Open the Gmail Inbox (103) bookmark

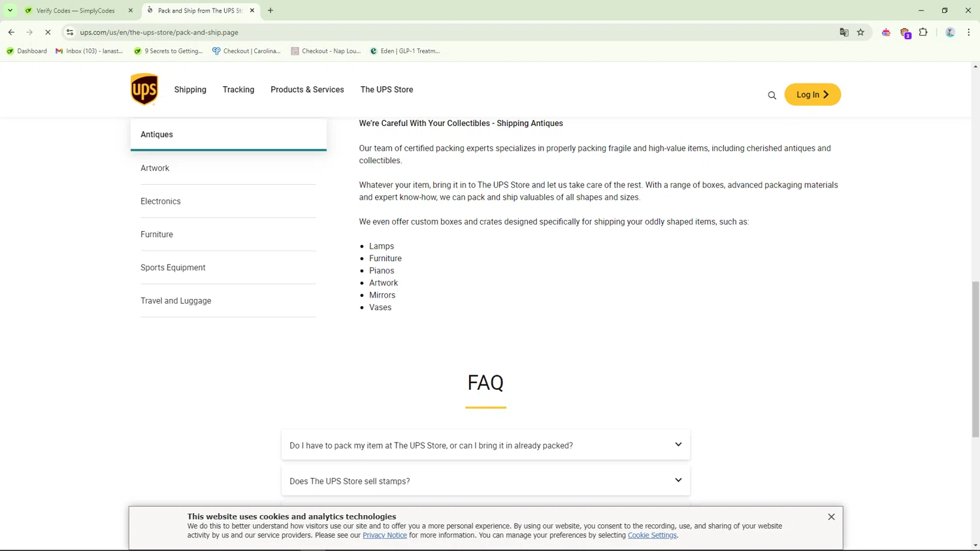[x=90, y=51]
